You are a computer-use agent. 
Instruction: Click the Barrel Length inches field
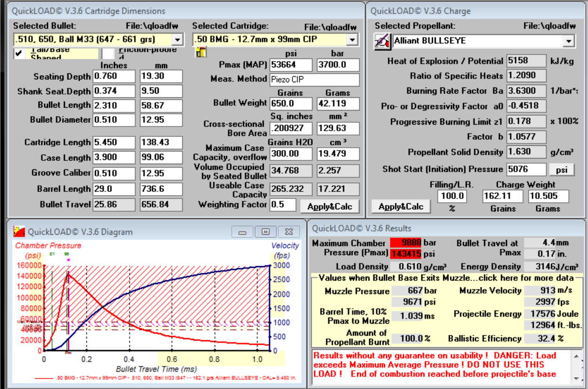(114, 189)
